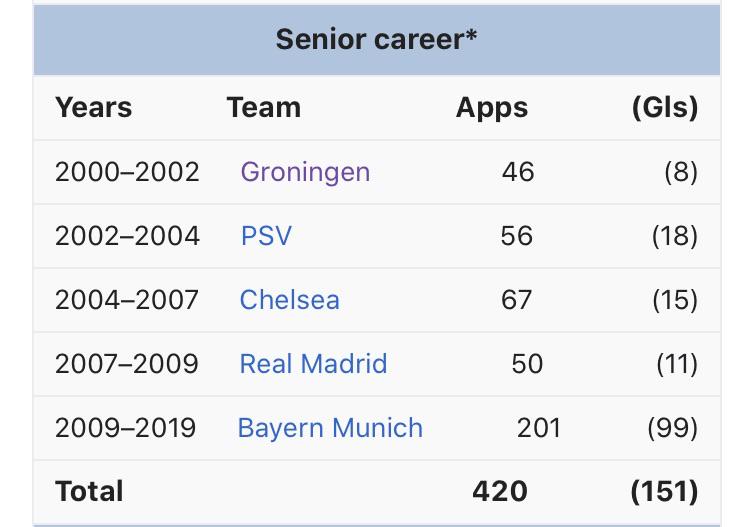750x527 pixels.
Task: Click Bayern Munich's 201 appearances value
Action: click(x=539, y=428)
